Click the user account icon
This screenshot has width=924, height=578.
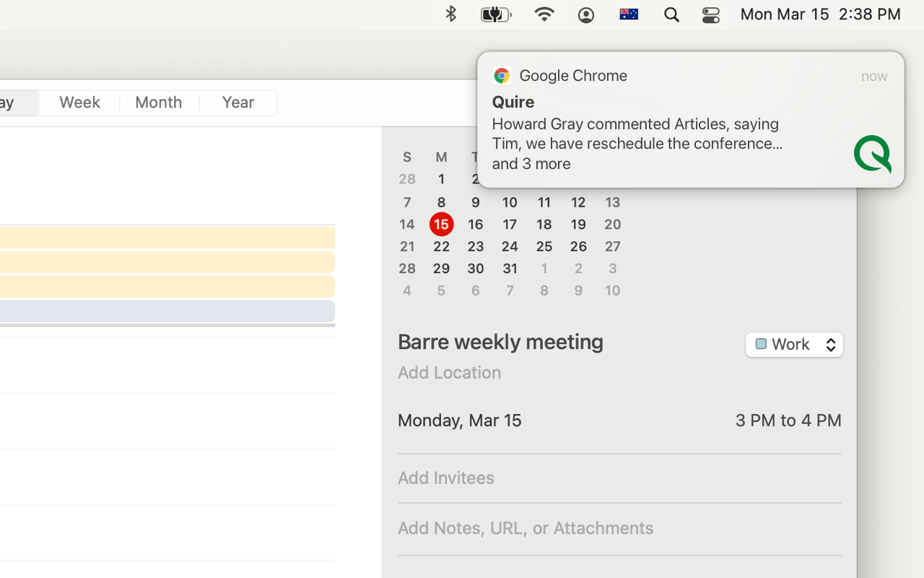[x=586, y=14]
